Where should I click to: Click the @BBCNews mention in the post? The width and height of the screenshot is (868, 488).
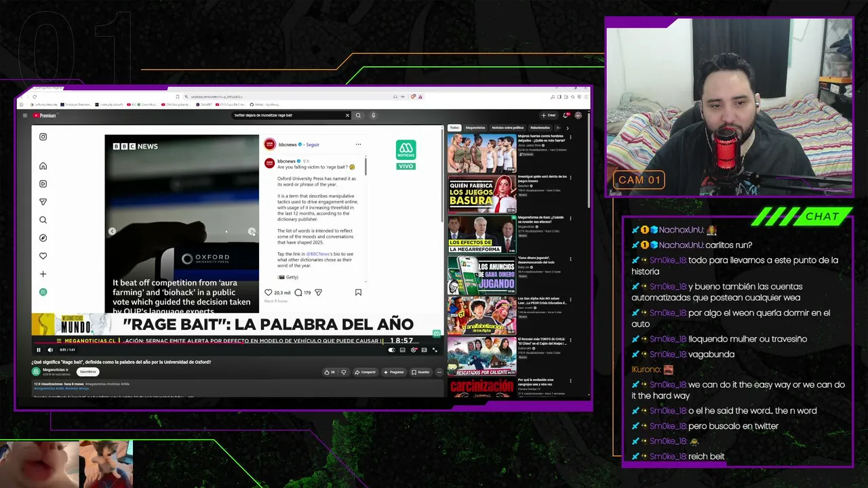[x=318, y=254]
